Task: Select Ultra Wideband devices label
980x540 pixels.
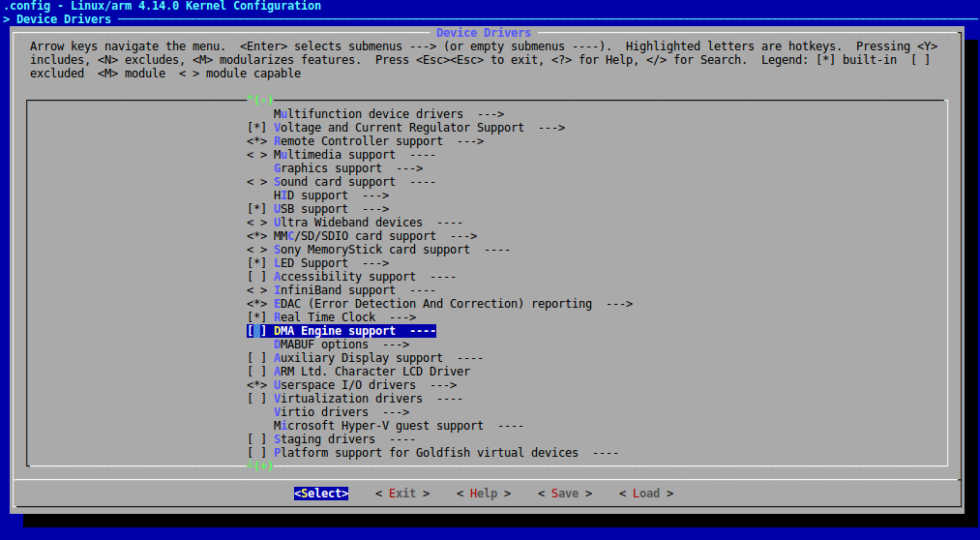Action: click(x=348, y=223)
